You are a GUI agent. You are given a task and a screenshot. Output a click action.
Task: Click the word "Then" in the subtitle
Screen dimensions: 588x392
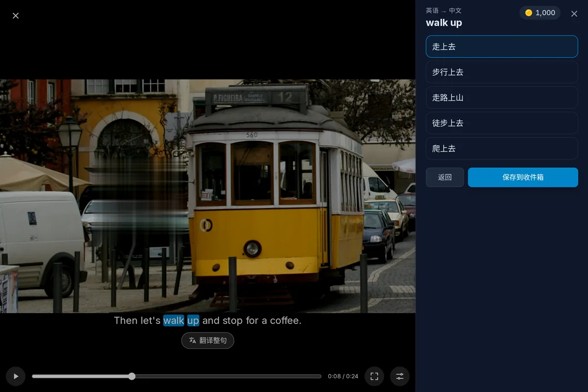[x=125, y=320]
